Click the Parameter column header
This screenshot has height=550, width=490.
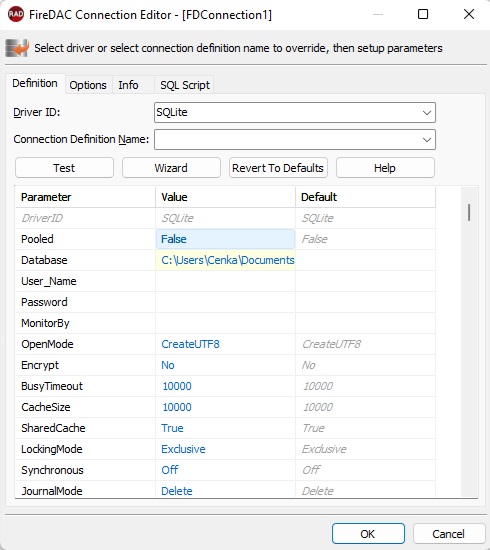coord(85,197)
